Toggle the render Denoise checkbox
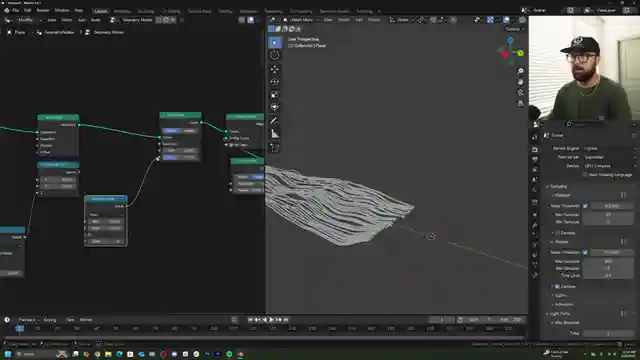Image resolution: width=640 pixels, height=360 pixels. pos(557,287)
